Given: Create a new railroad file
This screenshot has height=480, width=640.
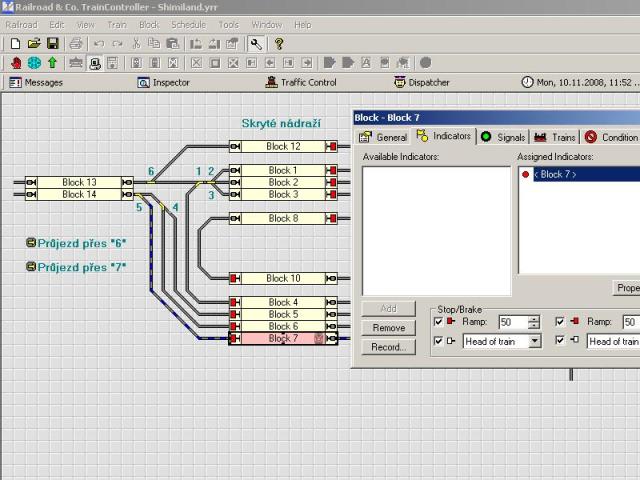Looking at the screenshot, I should [15, 43].
